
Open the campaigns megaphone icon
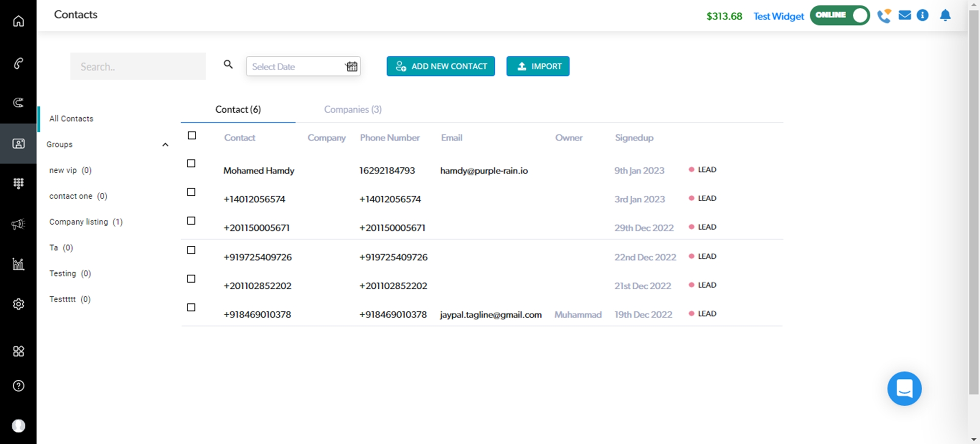(x=18, y=224)
